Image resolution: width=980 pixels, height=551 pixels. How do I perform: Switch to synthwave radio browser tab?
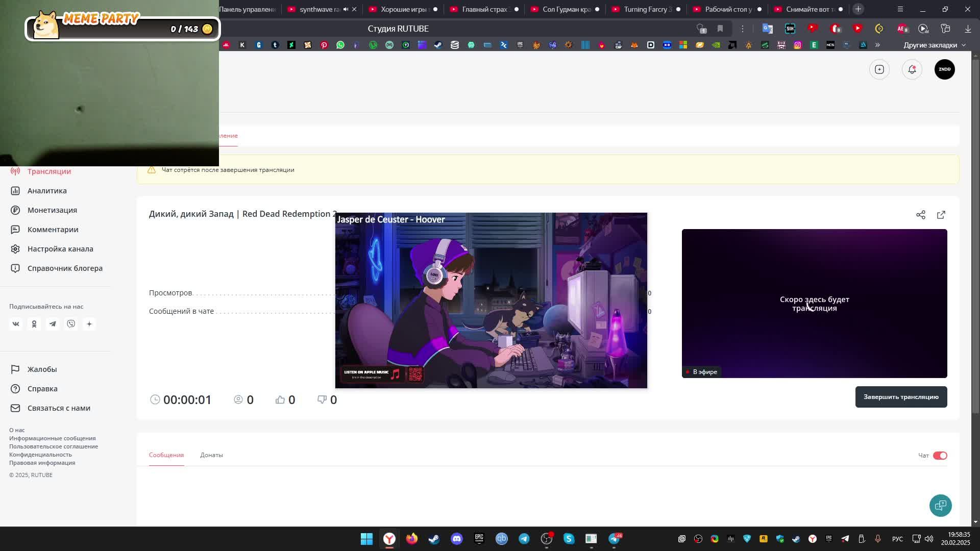[320, 9]
